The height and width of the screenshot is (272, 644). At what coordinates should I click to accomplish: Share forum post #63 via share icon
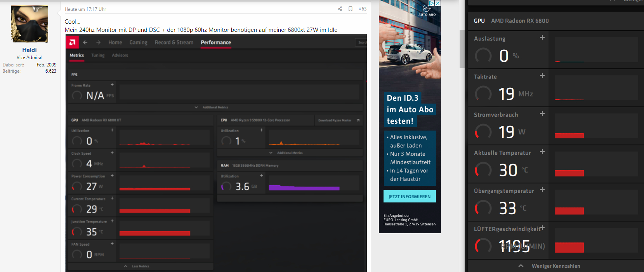(x=340, y=9)
